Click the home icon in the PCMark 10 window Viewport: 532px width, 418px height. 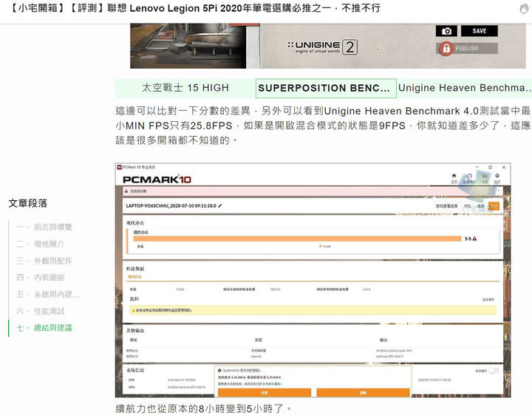454,177
